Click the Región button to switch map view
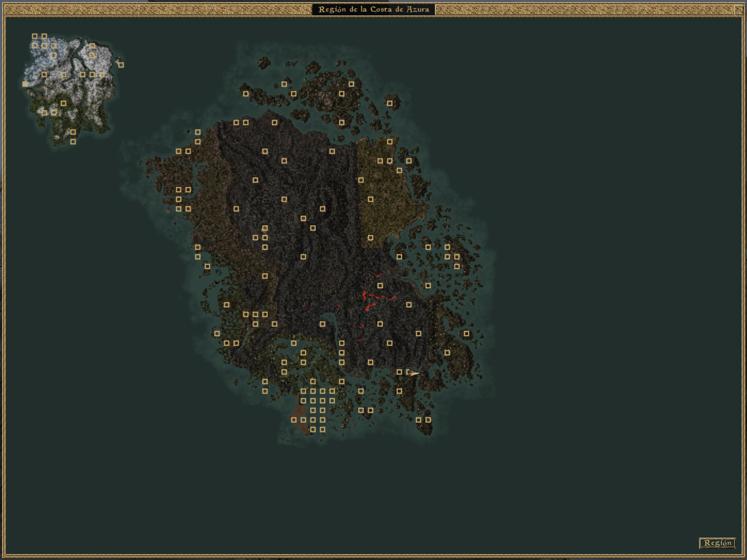 [717, 543]
